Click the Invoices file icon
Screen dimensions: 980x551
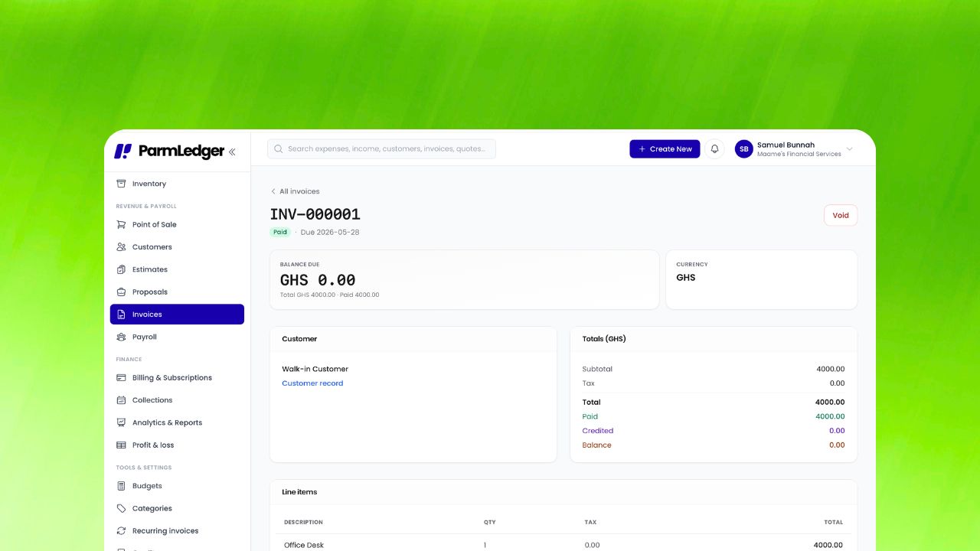121,315
